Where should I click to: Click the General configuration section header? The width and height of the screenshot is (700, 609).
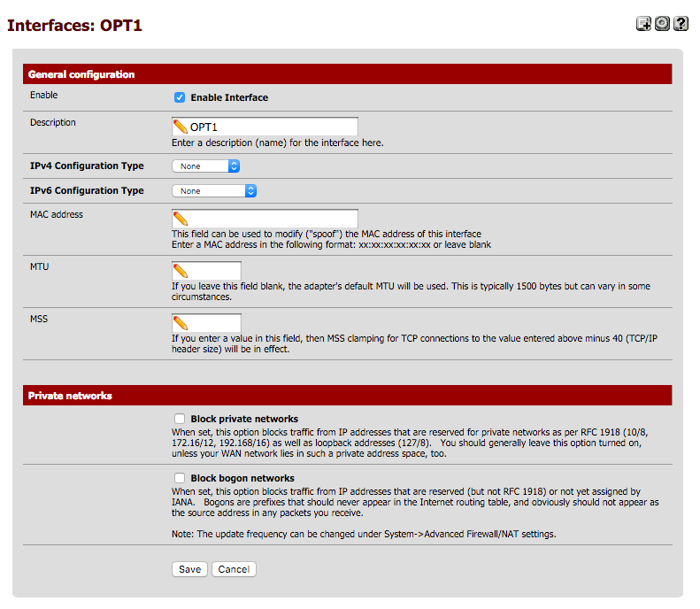coord(347,74)
